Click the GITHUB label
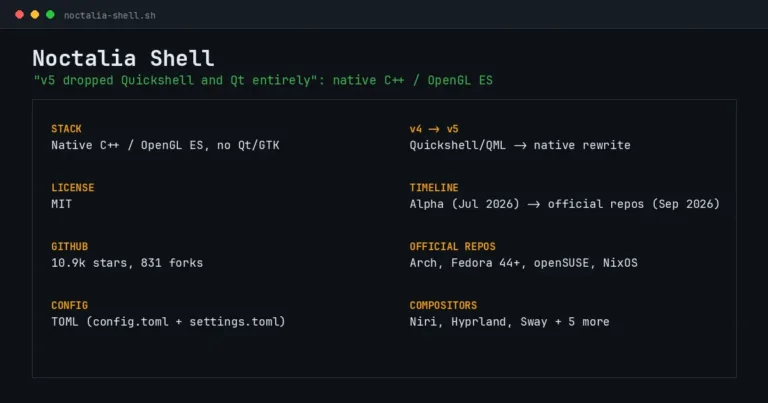Screen dimensions: 768x403 pyautogui.click(x=70, y=246)
